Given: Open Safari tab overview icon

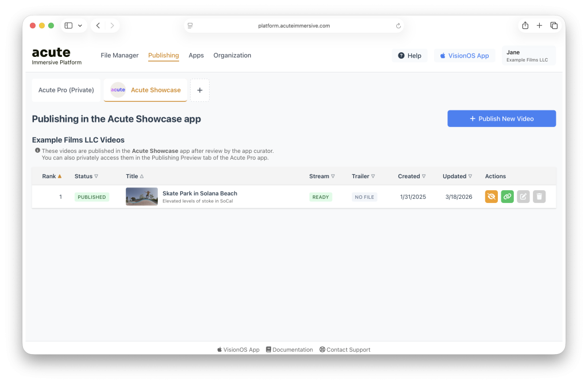Looking at the screenshot, I should (554, 26).
